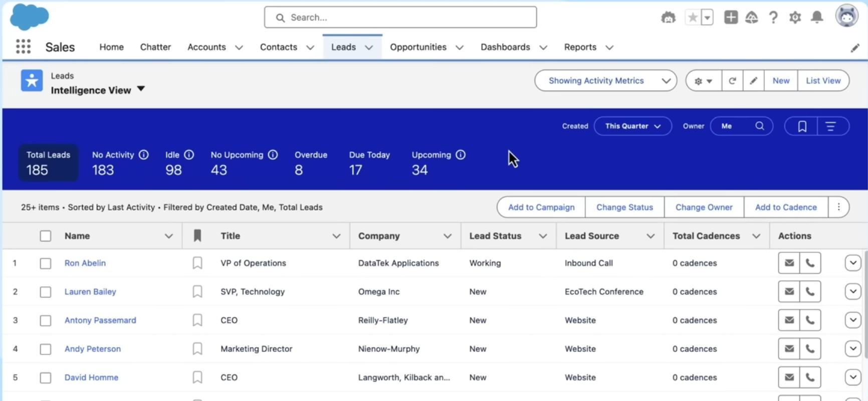Click the favorites star icon
The width and height of the screenshot is (868, 401).
tap(693, 18)
